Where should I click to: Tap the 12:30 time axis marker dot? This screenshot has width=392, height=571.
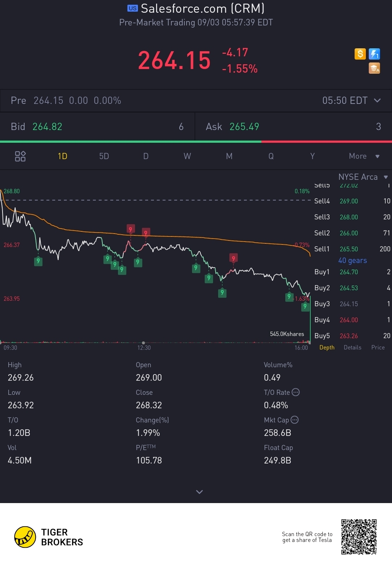pyautogui.click(x=143, y=343)
